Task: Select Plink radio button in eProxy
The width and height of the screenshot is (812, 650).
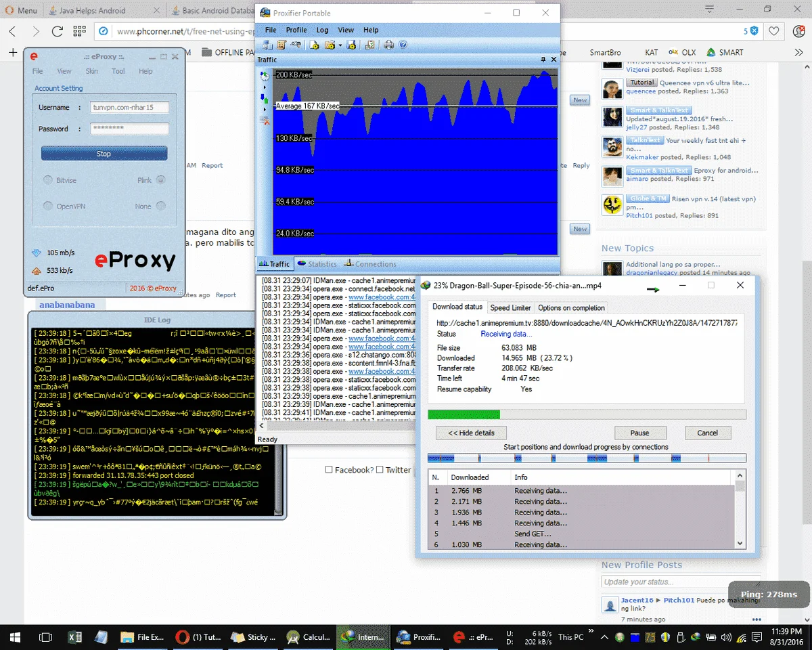Action: coord(160,180)
